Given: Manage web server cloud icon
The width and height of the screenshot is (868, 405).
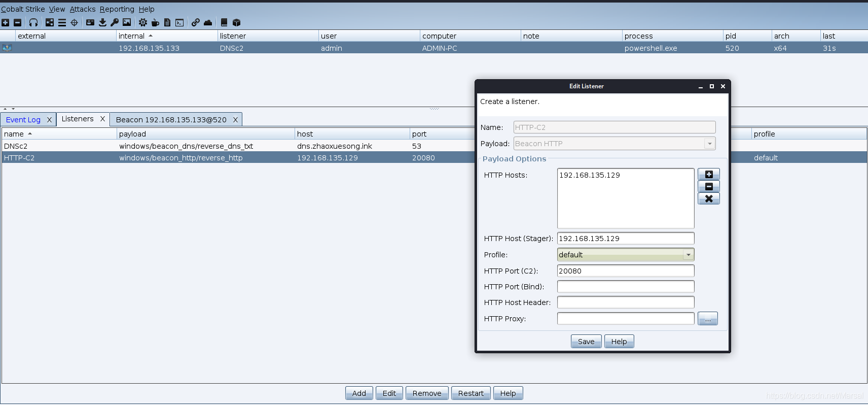Looking at the screenshot, I should [x=208, y=22].
